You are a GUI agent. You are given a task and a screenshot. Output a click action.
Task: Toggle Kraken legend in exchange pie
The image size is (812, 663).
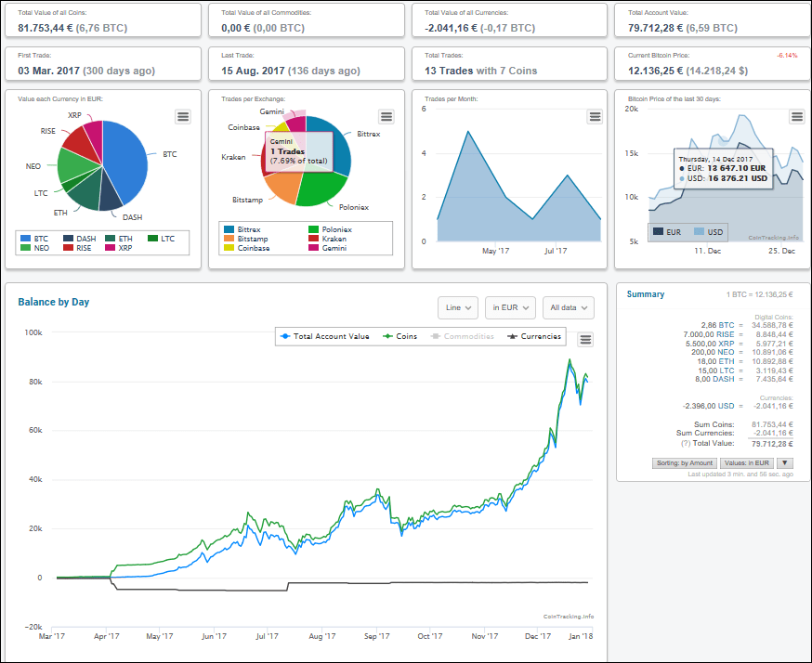click(327, 239)
